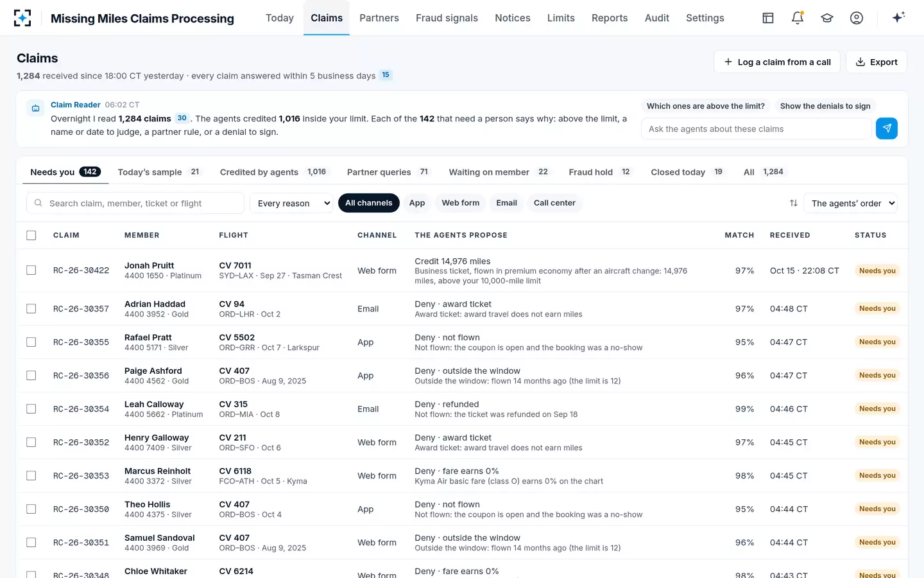Viewport: 924px width, 578px height.
Task: Click 'Show the denials to sign' suggestion
Action: (x=825, y=106)
